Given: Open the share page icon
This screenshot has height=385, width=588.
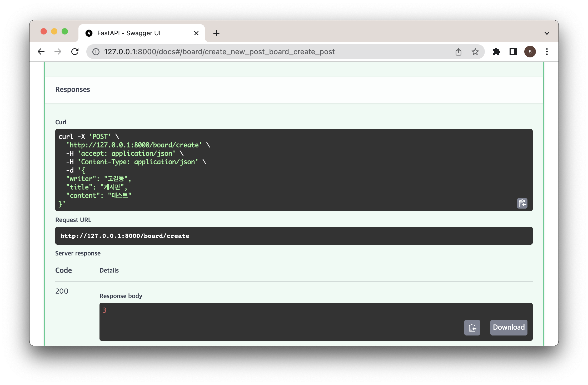Looking at the screenshot, I should click(x=459, y=52).
